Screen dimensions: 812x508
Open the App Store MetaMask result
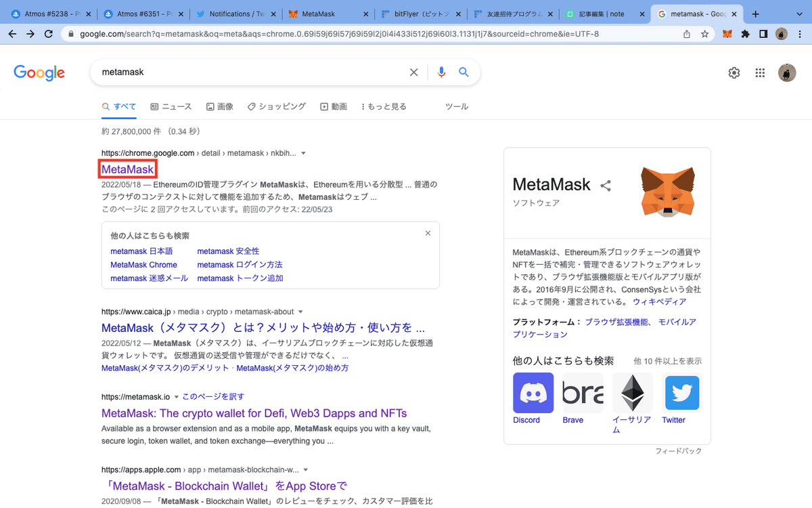[224, 486]
